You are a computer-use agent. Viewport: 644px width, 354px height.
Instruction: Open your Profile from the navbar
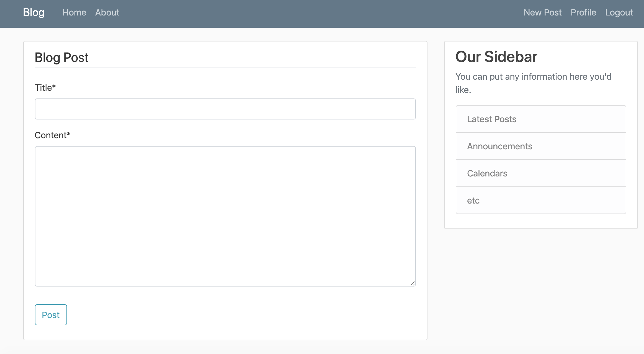(583, 12)
